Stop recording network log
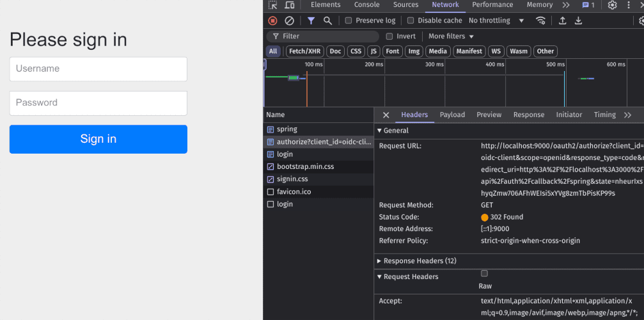Viewport: 644px width, 320px height. tap(272, 20)
